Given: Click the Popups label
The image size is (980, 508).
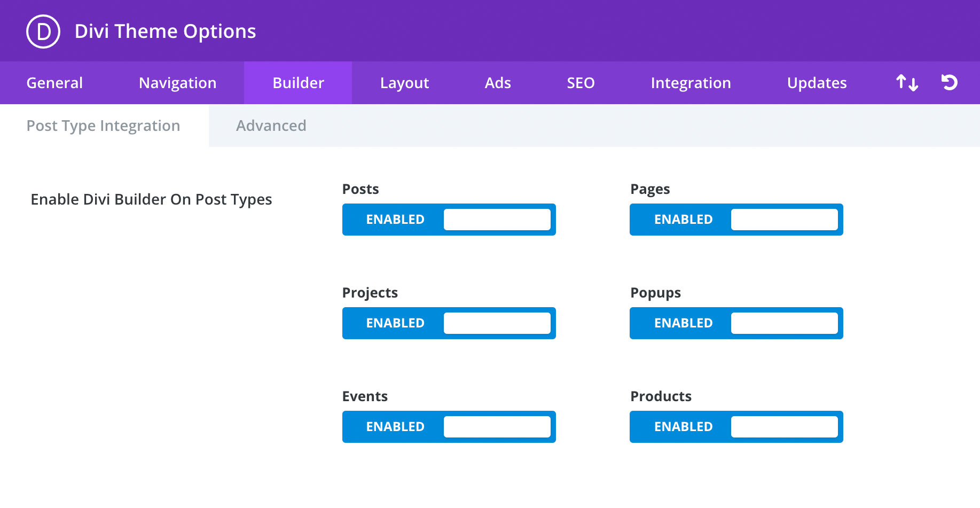Looking at the screenshot, I should click(655, 293).
